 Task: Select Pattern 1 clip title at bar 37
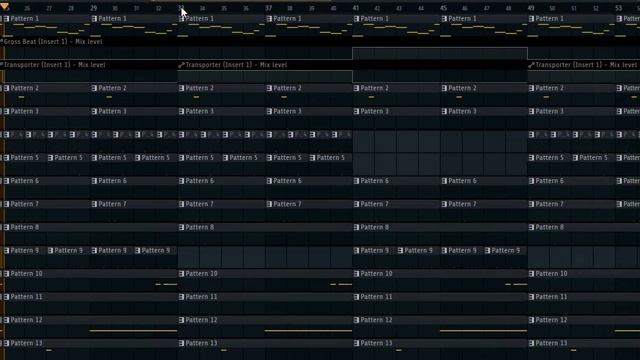(x=287, y=19)
